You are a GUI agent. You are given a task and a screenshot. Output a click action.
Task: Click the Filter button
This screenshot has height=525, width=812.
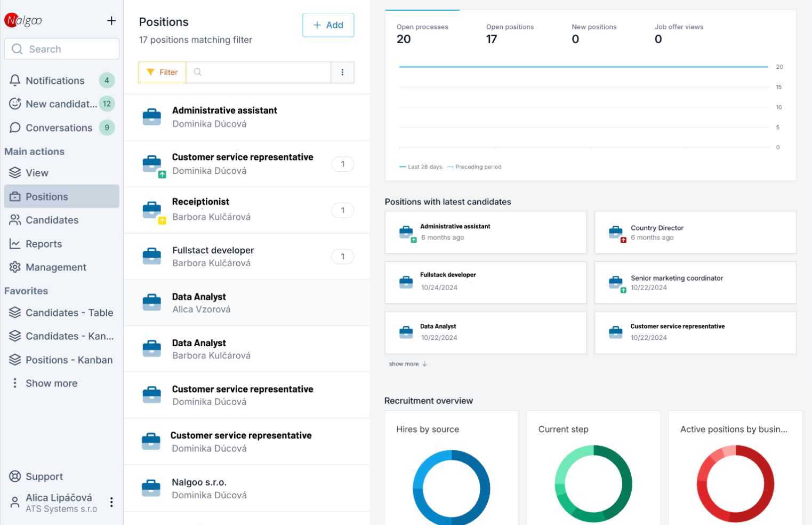162,73
